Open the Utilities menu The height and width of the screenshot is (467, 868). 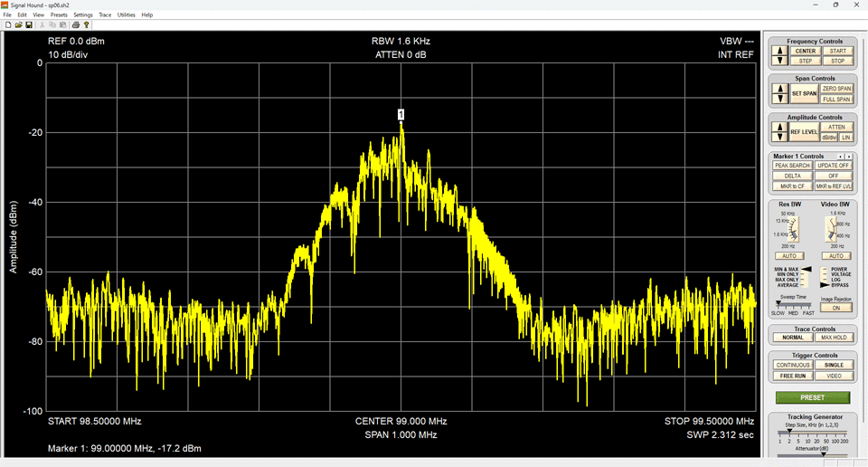[x=127, y=15]
